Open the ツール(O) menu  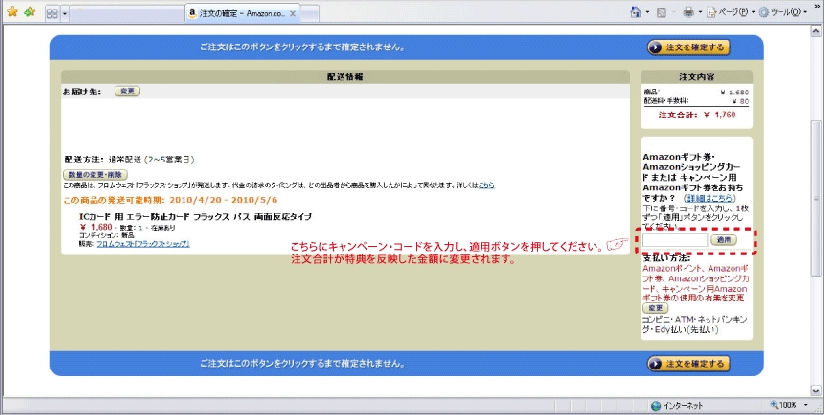coord(782,12)
